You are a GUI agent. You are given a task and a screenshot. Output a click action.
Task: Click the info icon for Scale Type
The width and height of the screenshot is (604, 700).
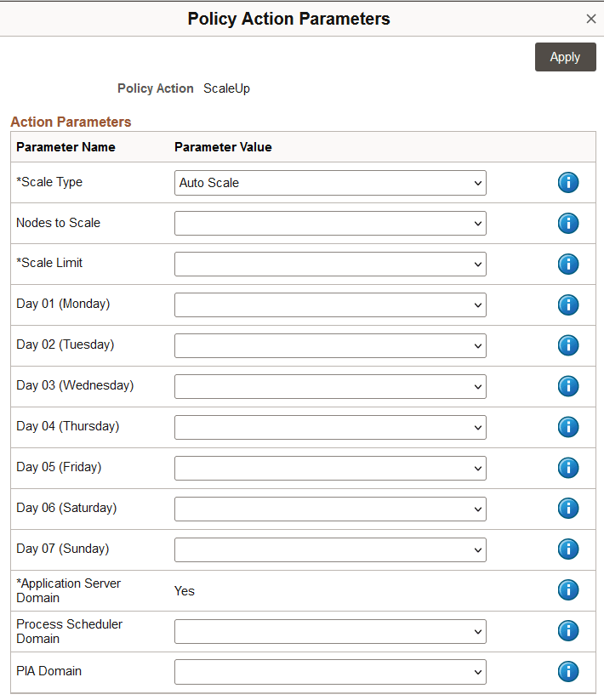tap(568, 182)
